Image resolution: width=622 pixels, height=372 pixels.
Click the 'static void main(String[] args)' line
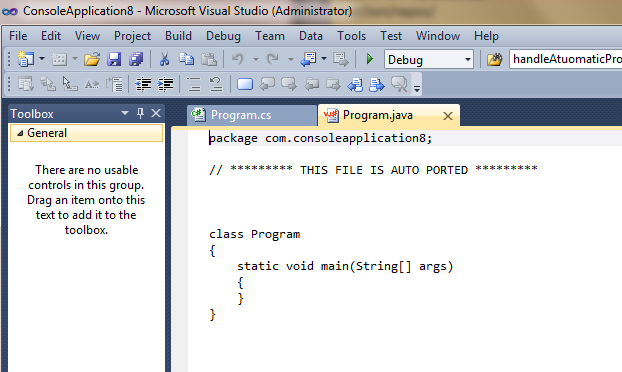(x=345, y=266)
